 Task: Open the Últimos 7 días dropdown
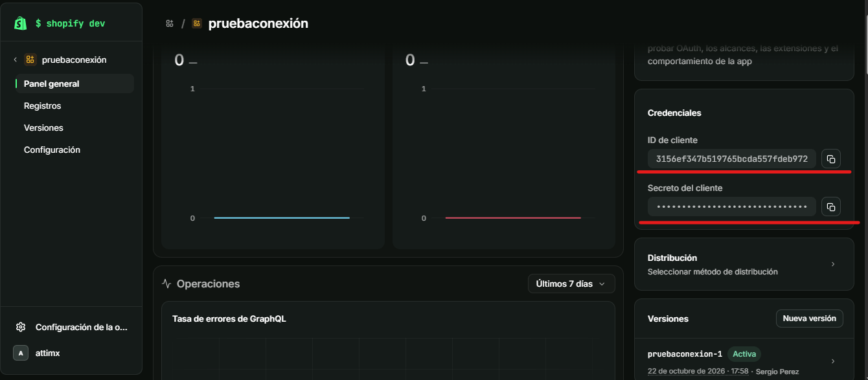571,284
